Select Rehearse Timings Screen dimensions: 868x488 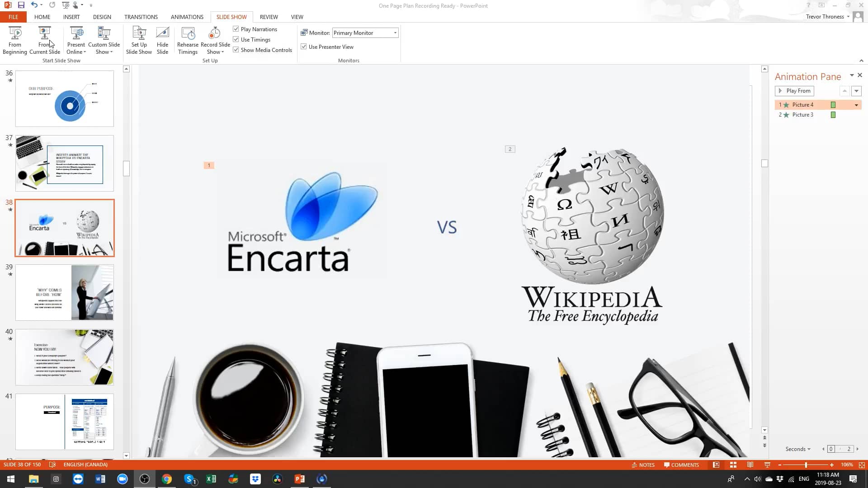(x=188, y=40)
